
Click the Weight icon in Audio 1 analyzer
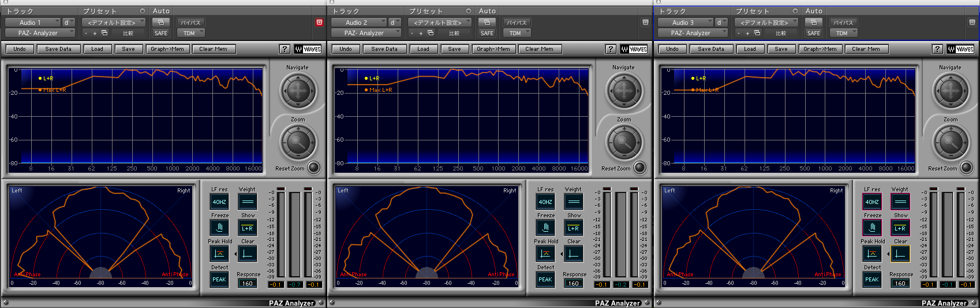[247, 201]
